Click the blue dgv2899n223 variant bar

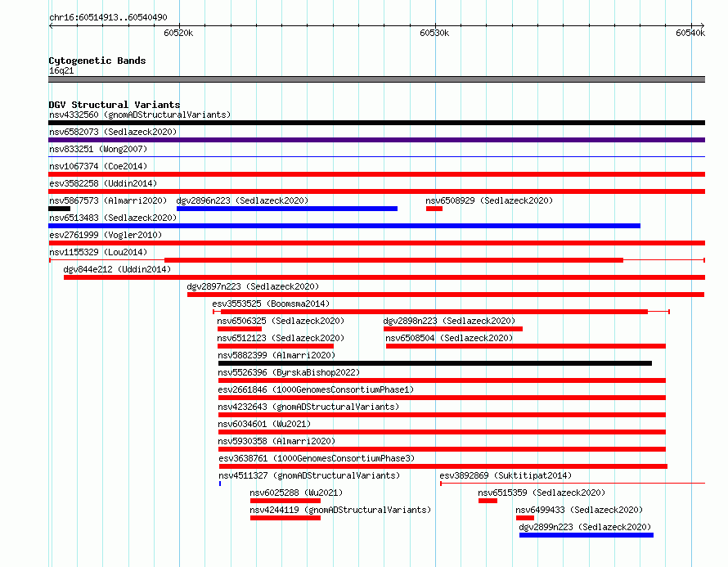586,535
